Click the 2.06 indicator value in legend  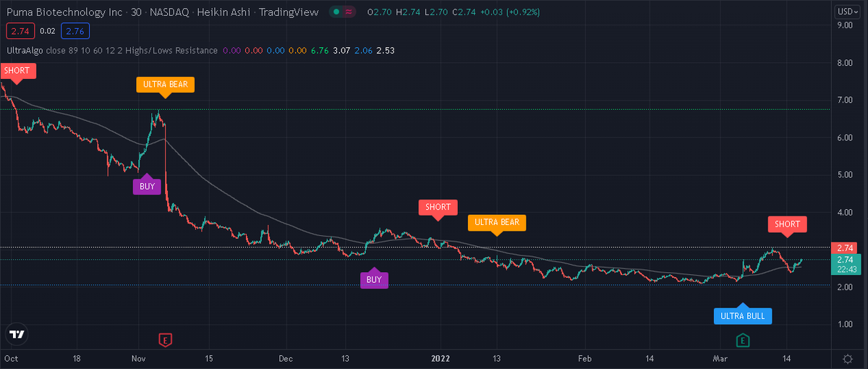coord(365,51)
